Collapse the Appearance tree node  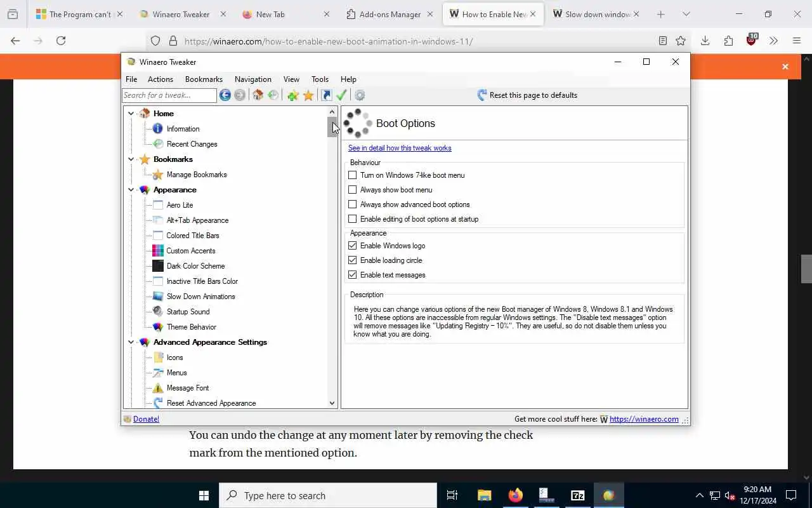click(x=131, y=190)
